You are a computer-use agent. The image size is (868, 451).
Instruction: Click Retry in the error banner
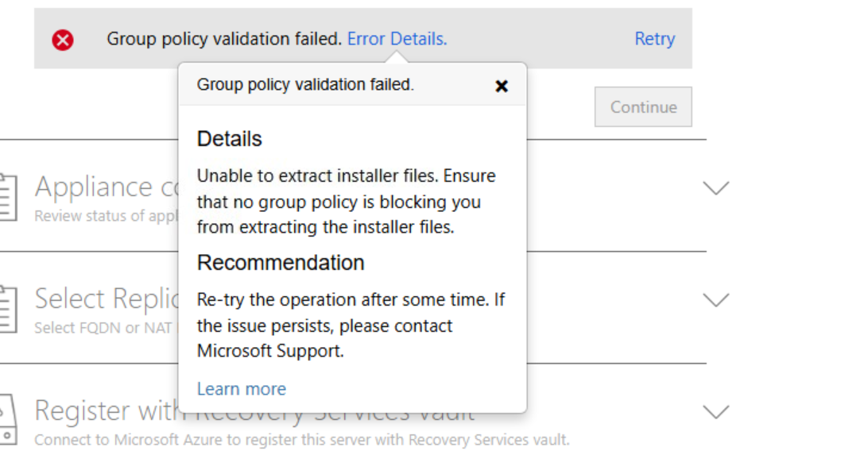click(x=654, y=38)
